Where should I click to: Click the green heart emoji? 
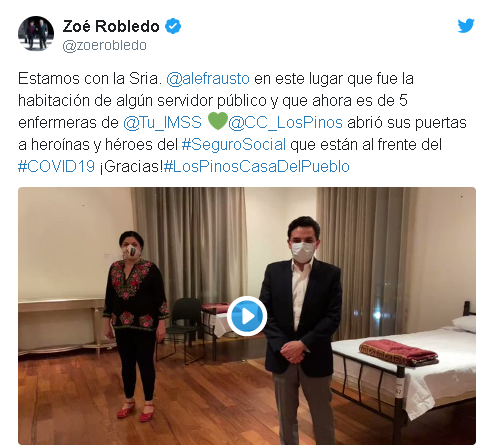click(218, 121)
